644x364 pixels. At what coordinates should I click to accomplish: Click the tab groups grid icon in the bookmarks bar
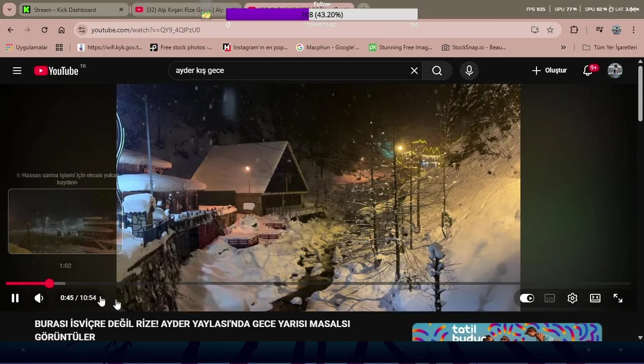point(59,47)
